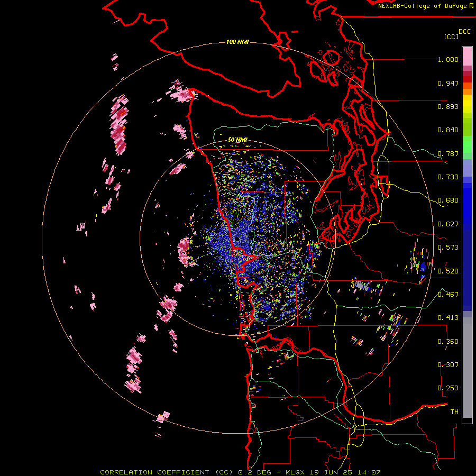Viewport: 476px width, 476px height.
Task: Click the 0.787 scale value
Action: tap(448, 153)
